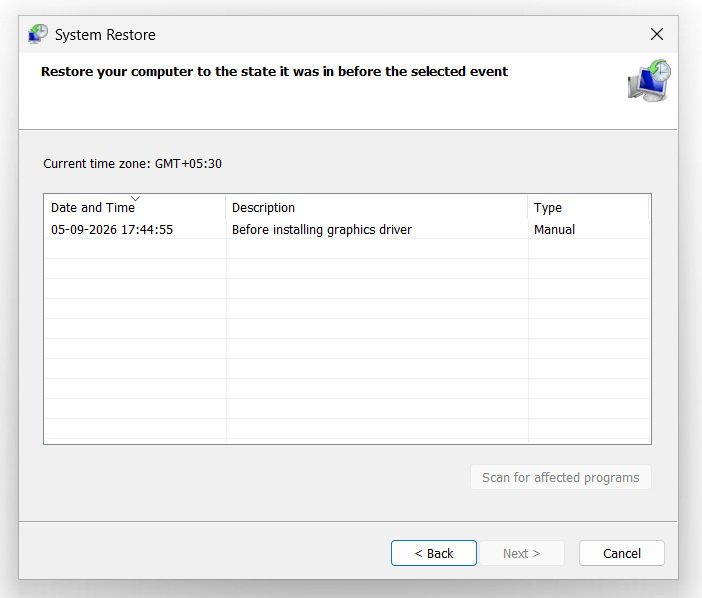Click the 'Restore your computer' heading

click(x=274, y=72)
